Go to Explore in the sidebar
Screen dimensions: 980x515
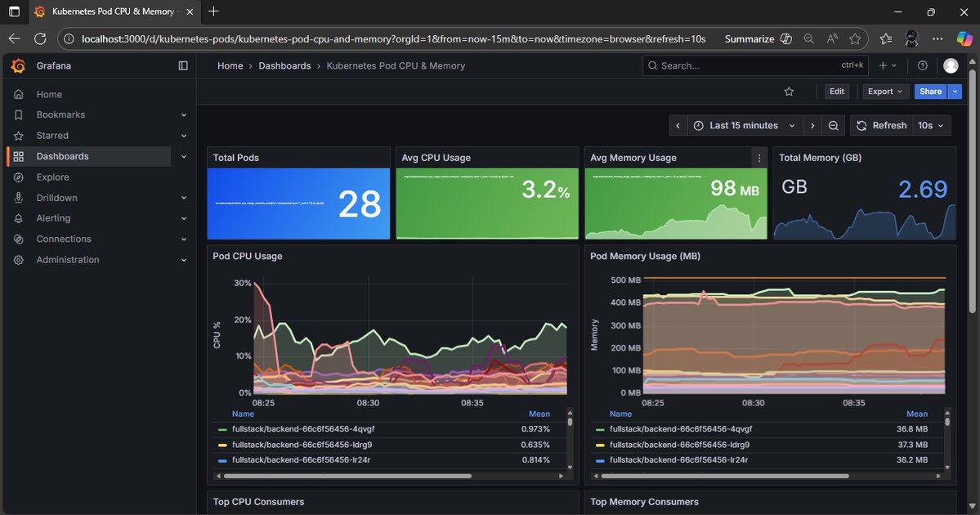(x=52, y=177)
